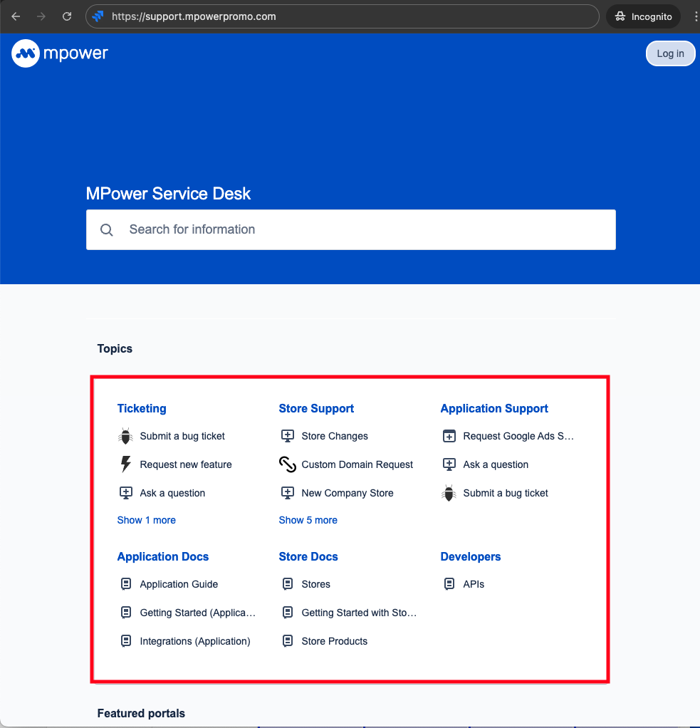Click the browser back arrow
This screenshot has height=728, width=700.
coord(16,16)
